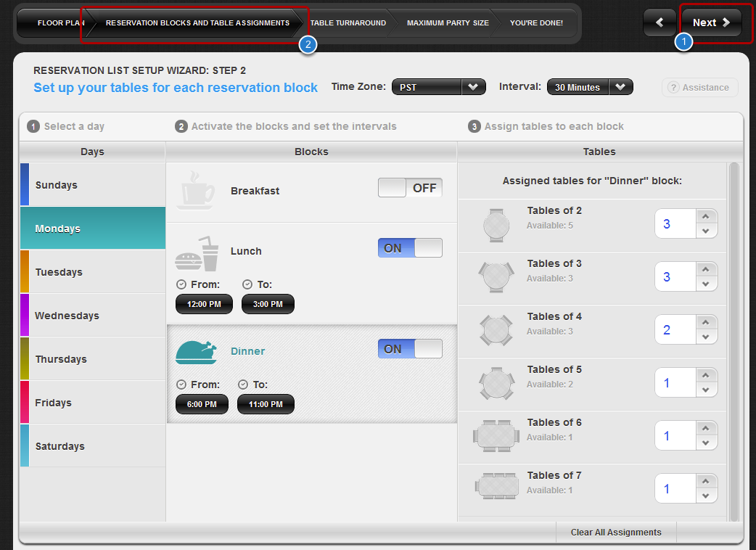Click the Tables of 2 table icon
Screen dimensions: 756x550
496,224
